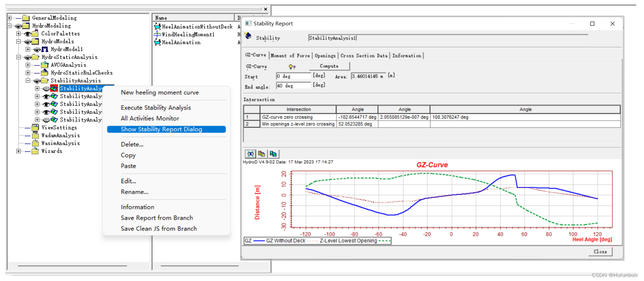Screen dimensions: 644x281
Task: Click the WindHeelingMoment1 item icon
Action: point(157,34)
